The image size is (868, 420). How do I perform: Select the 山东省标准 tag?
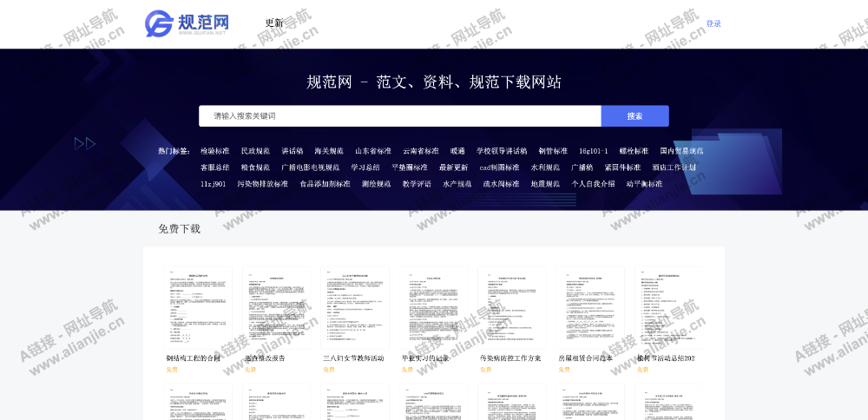(x=373, y=150)
